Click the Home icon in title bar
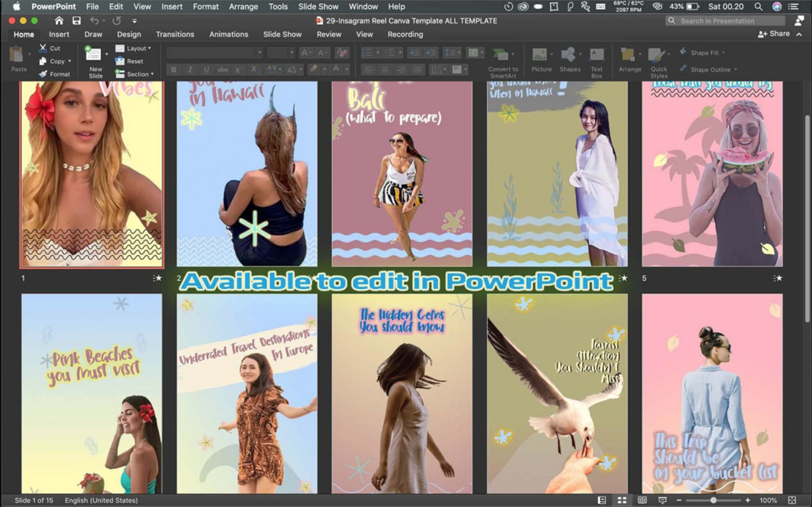 tap(59, 21)
